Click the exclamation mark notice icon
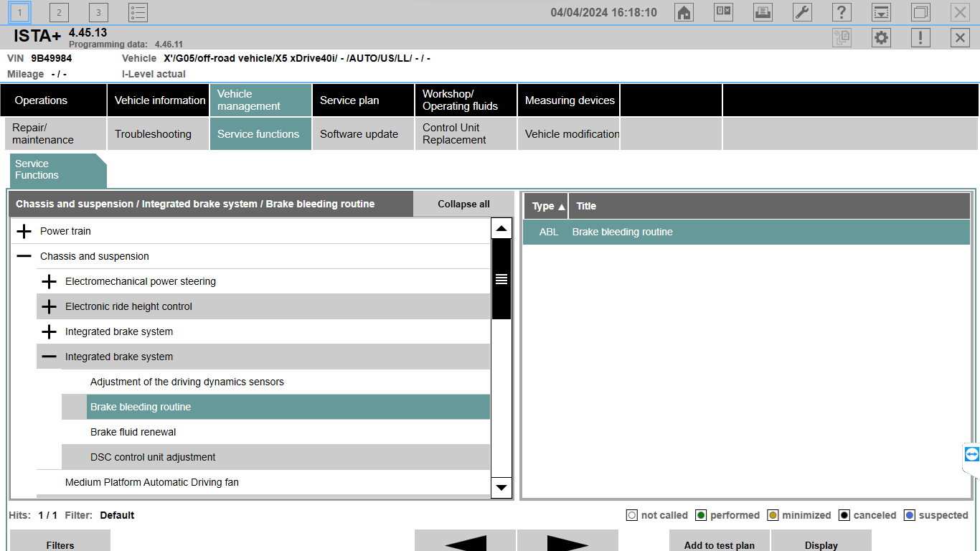This screenshot has height=551, width=980. point(920,38)
